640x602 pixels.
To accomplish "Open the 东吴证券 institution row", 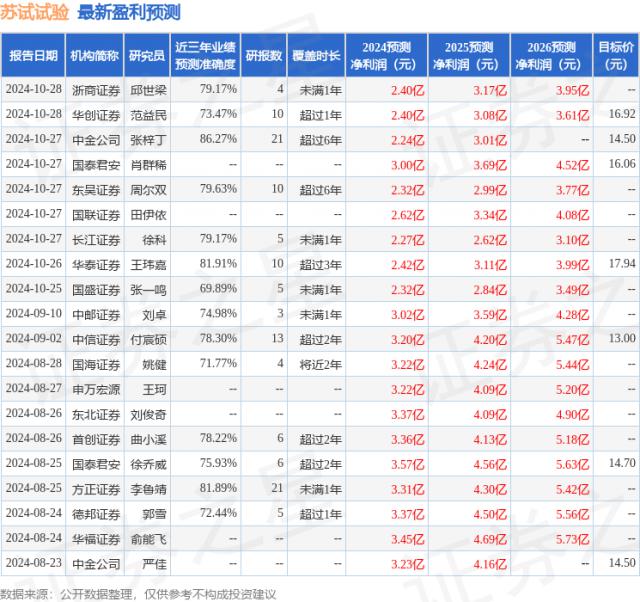I will pyautogui.click(x=96, y=189).
